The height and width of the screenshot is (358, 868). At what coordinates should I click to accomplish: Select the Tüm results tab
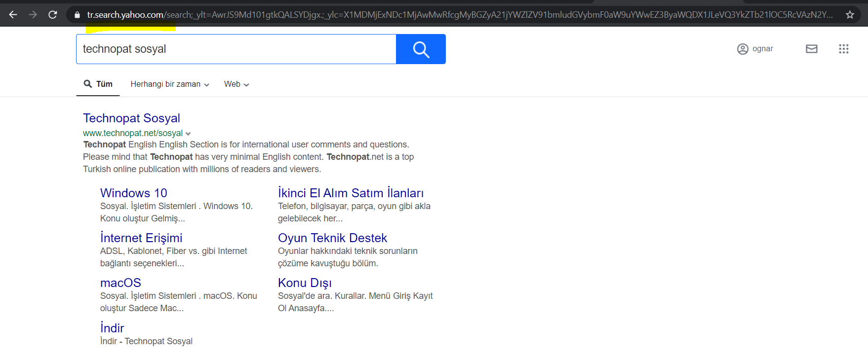pyautogui.click(x=98, y=84)
